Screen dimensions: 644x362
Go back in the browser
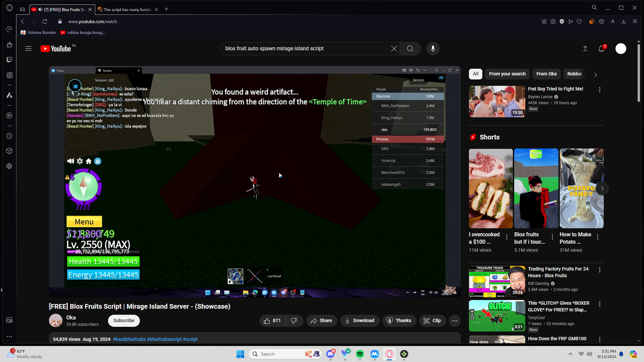(x=22, y=21)
